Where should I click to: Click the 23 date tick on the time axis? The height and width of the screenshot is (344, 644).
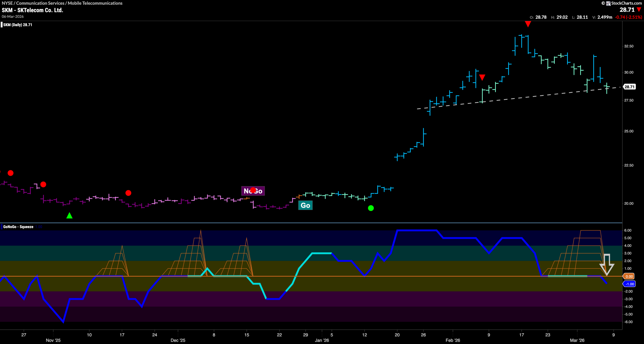pyautogui.click(x=548, y=335)
